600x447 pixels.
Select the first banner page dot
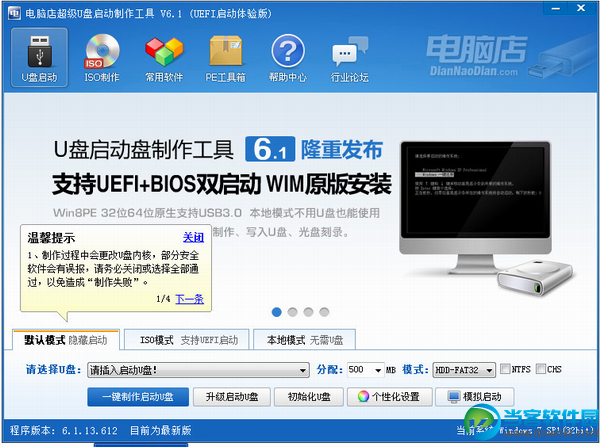[277, 312]
